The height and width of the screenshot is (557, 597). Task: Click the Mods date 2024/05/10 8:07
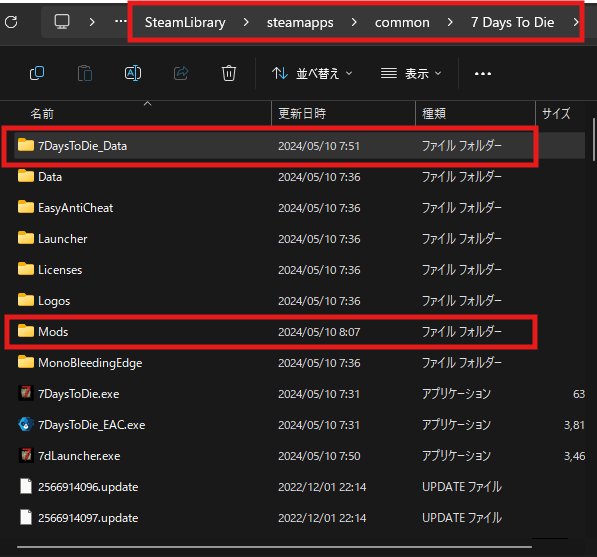(319, 332)
